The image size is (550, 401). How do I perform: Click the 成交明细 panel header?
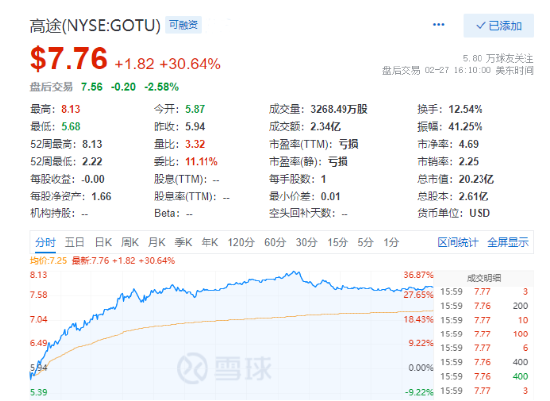[x=484, y=278]
